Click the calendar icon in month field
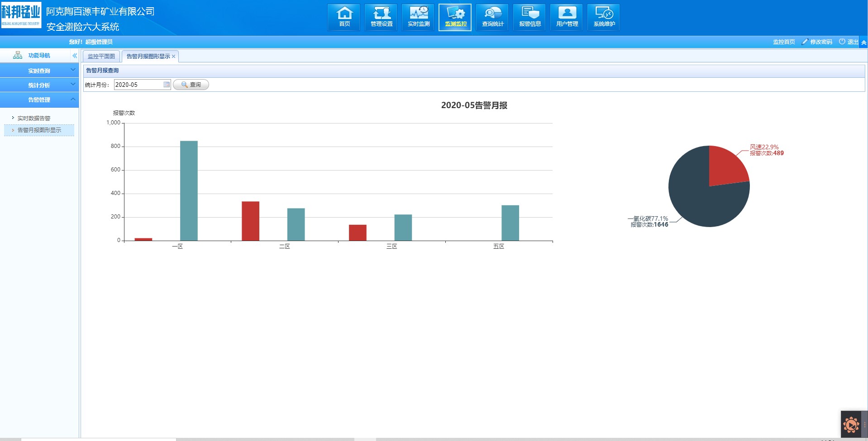Screen dimensions: 868x441 (167, 85)
